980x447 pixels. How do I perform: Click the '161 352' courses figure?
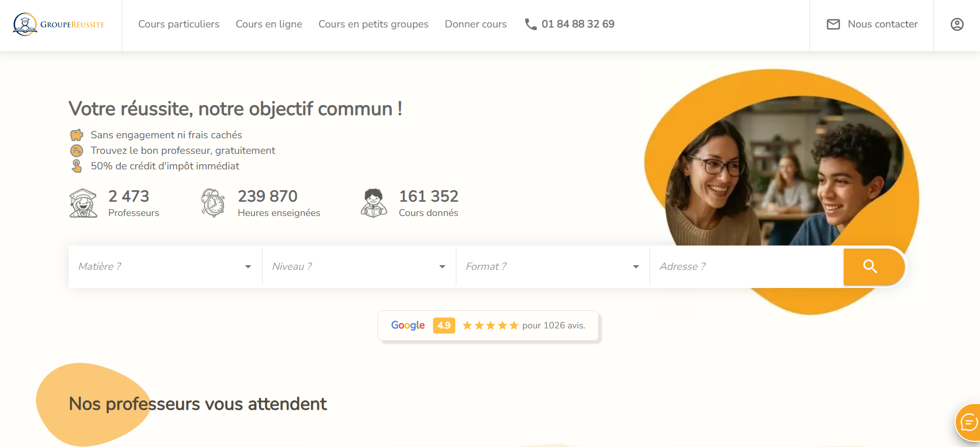coord(429,196)
